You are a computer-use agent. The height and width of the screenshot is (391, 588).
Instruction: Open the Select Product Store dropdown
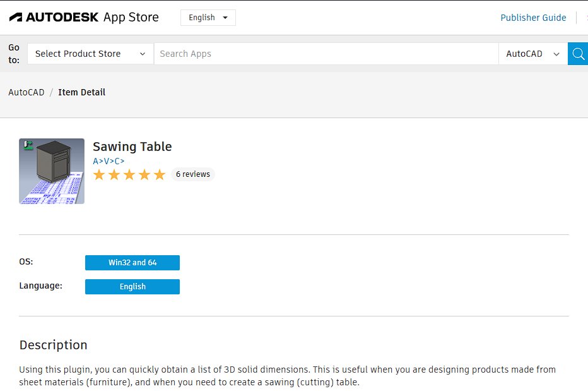[x=90, y=54]
